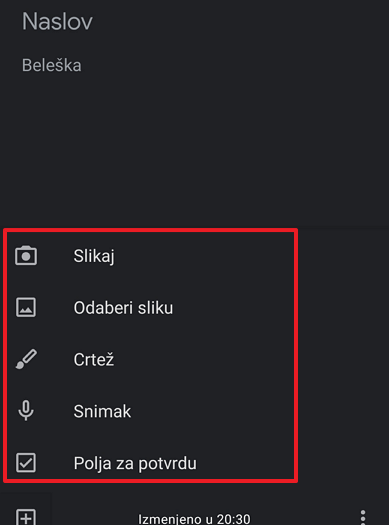389x525 pixels.
Task: Tap blank space right of Snimak row
Action: 343,411
